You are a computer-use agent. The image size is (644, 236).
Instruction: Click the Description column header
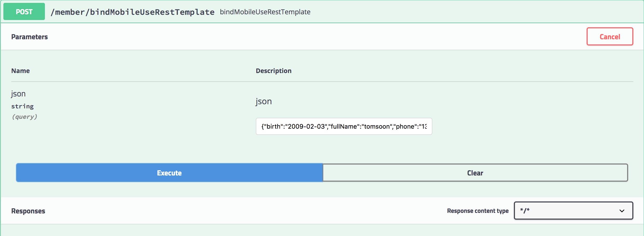click(273, 71)
